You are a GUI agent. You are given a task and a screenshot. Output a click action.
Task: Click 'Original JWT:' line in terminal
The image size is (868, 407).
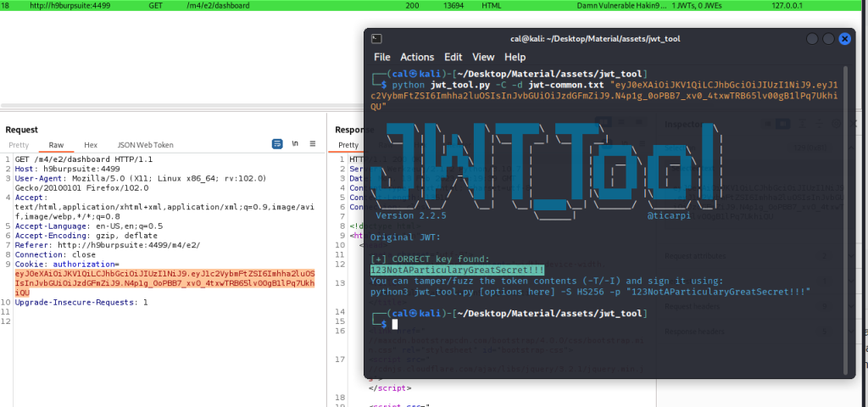click(405, 237)
